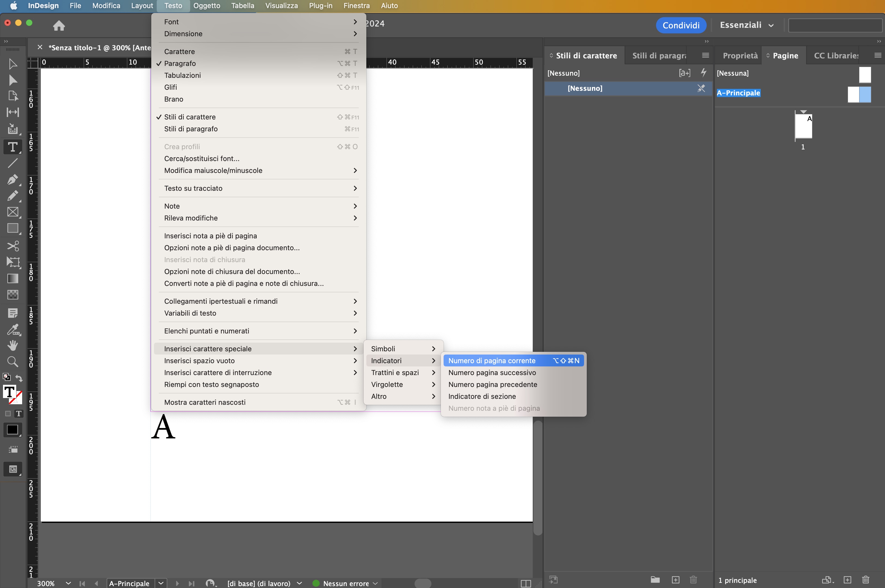Click the fill color swatch
Viewport: 885px width, 588px height.
tap(9, 392)
